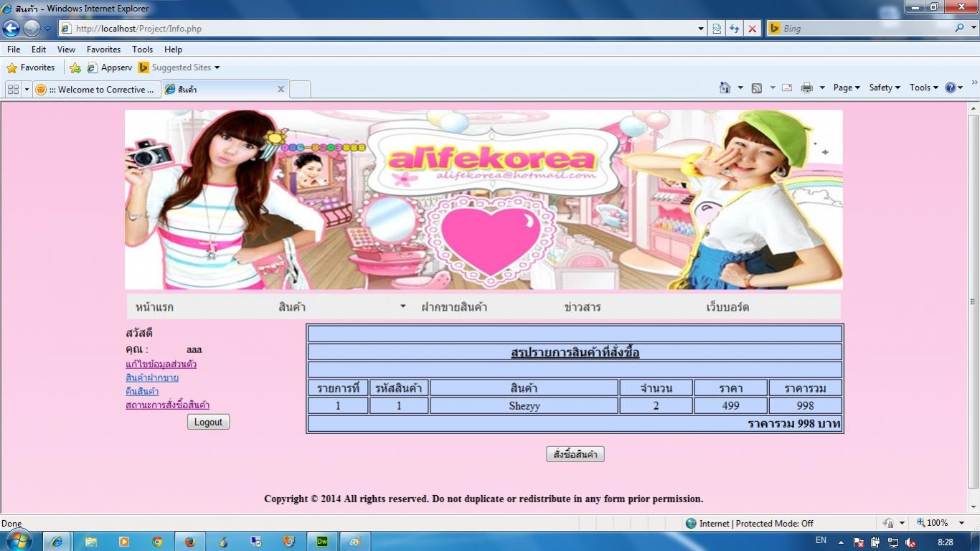Open Windows Explorer folder on taskbar
Screen dimensions: 980x551
point(91,542)
